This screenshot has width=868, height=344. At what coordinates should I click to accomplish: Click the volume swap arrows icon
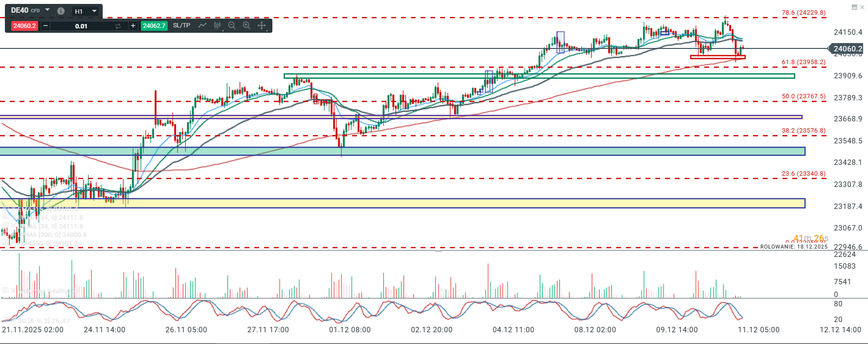118,26
